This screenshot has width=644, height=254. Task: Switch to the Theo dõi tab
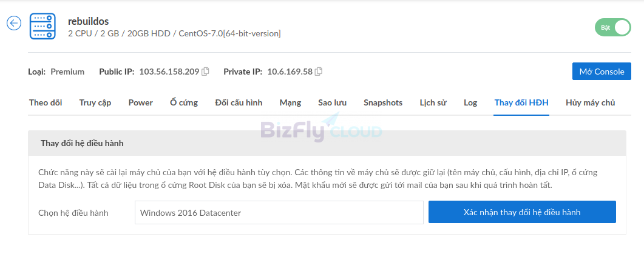(x=46, y=102)
